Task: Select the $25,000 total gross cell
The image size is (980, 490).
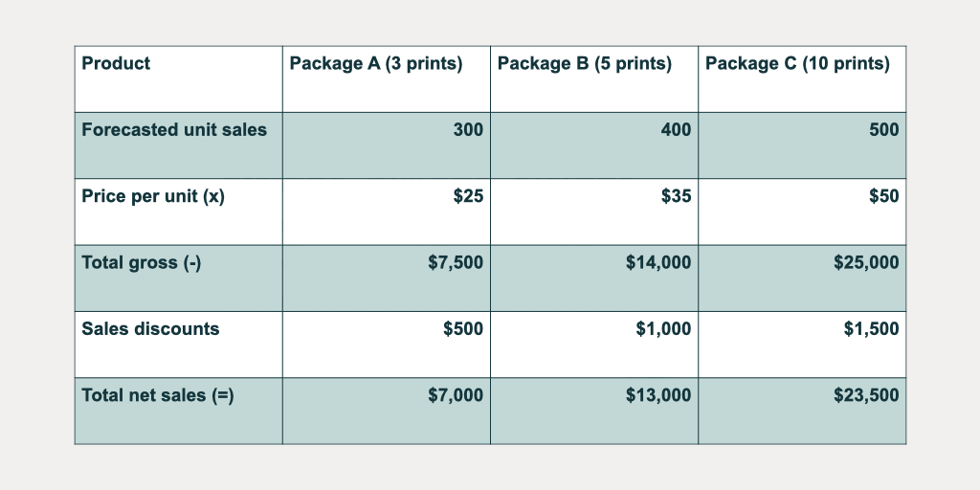Action: [866, 262]
